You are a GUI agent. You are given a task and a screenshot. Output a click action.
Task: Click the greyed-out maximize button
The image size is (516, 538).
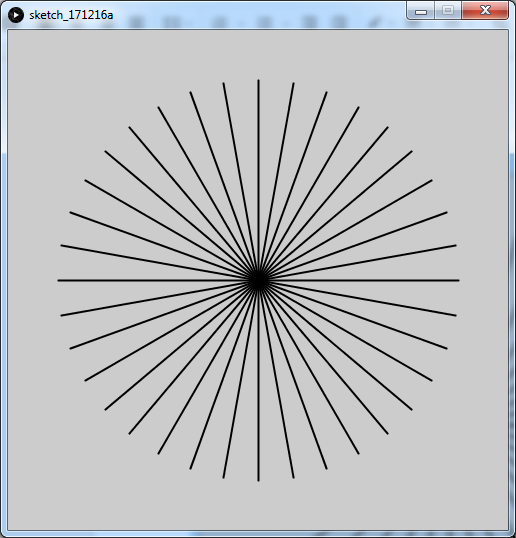click(448, 11)
